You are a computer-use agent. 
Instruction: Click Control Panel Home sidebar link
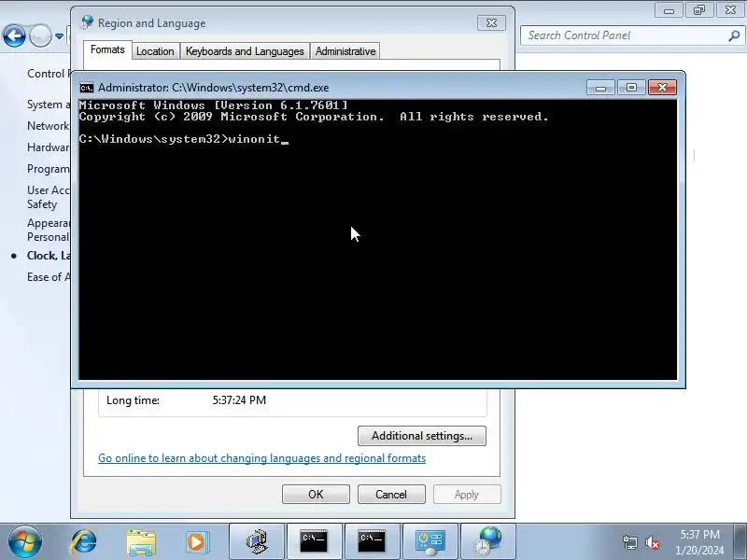(49, 74)
